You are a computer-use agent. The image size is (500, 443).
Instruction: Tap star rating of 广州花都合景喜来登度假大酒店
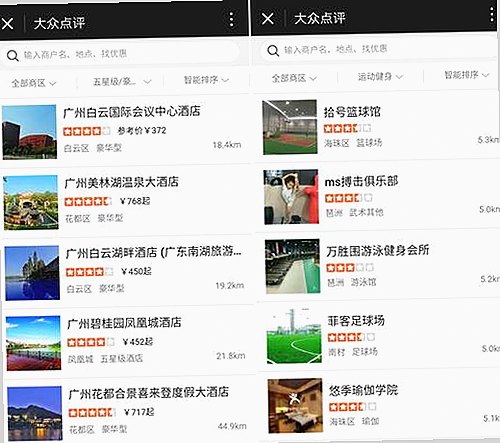click(x=92, y=412)
